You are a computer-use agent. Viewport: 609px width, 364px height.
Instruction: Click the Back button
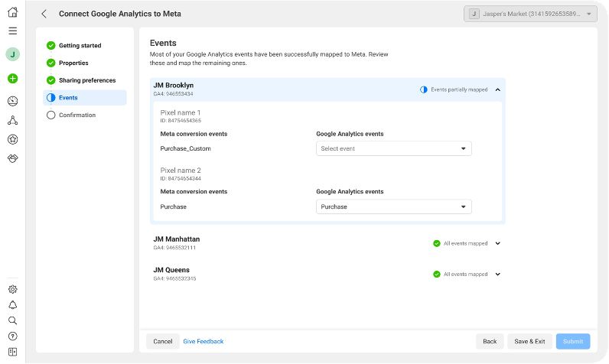[490, 342]
